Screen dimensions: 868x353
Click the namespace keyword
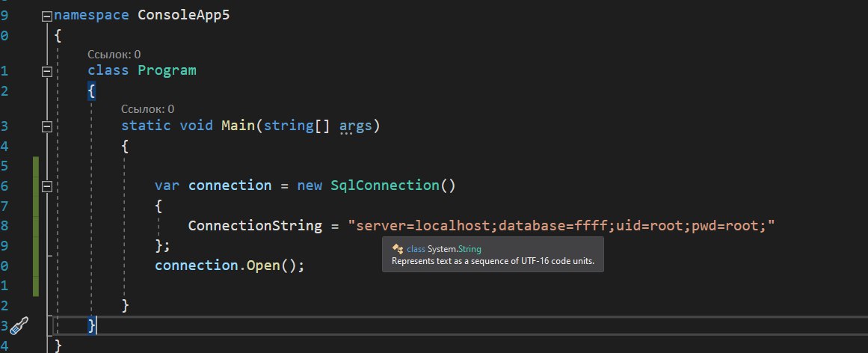click(91, 15)
